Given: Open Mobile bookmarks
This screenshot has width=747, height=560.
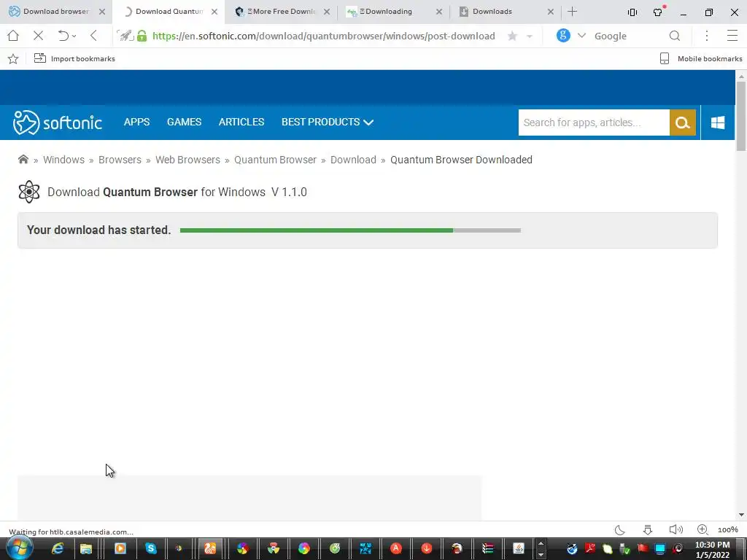Looking at the screenshot, I should coord(701,58).
